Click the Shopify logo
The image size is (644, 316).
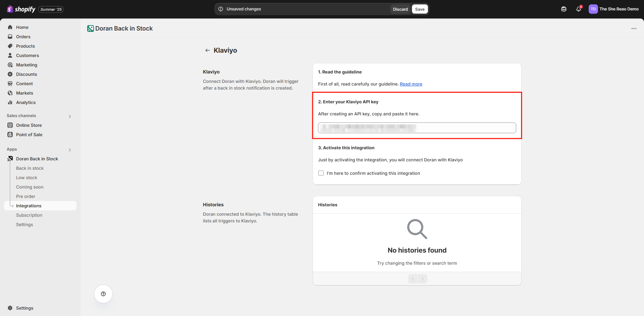pyautogui.click(x=21, y=9)
